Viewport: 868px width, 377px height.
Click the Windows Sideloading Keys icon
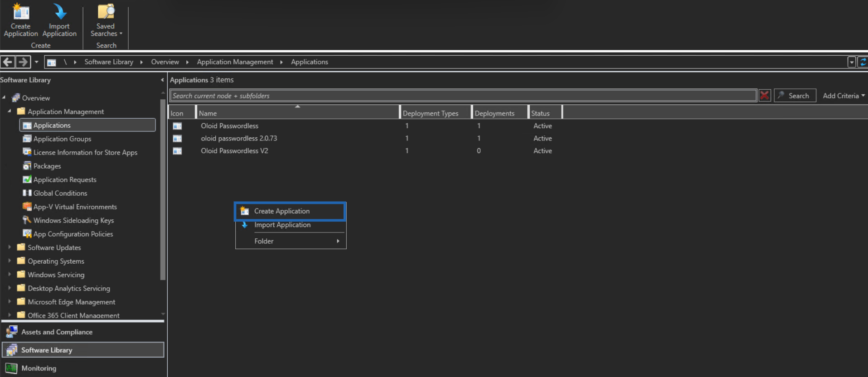click(x=27, y=220)
